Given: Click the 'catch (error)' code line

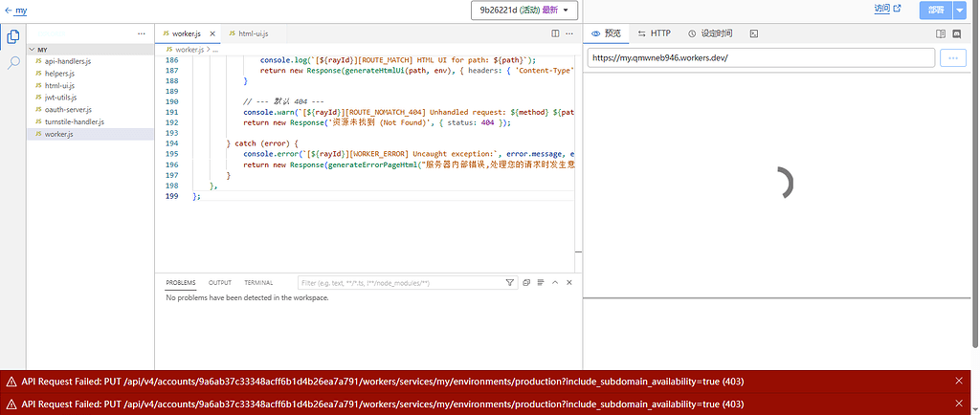Looking at the screenshot, I should coord(262,143).
